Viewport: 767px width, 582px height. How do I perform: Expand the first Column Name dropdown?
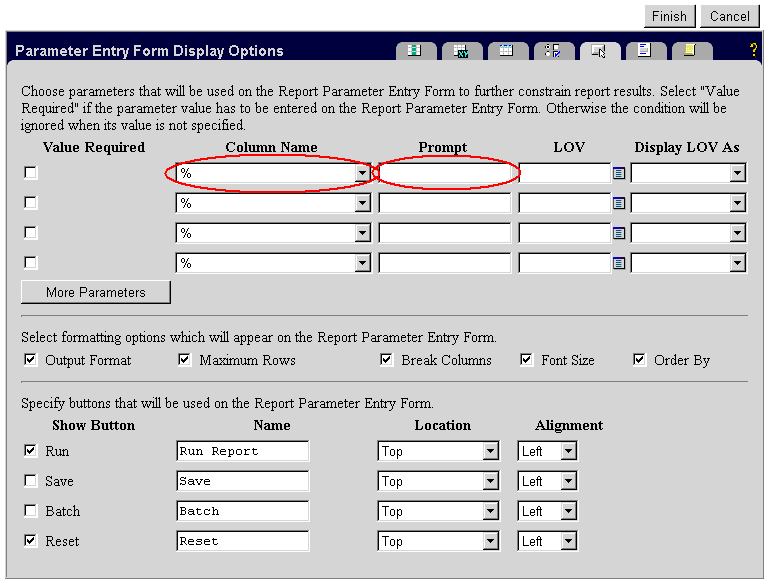pos(362,174)
